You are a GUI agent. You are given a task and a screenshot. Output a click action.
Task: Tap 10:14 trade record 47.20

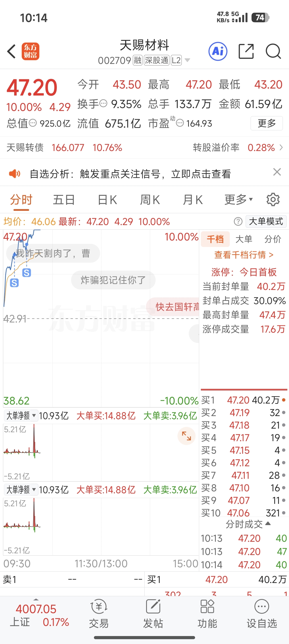(x=244, y=565)
